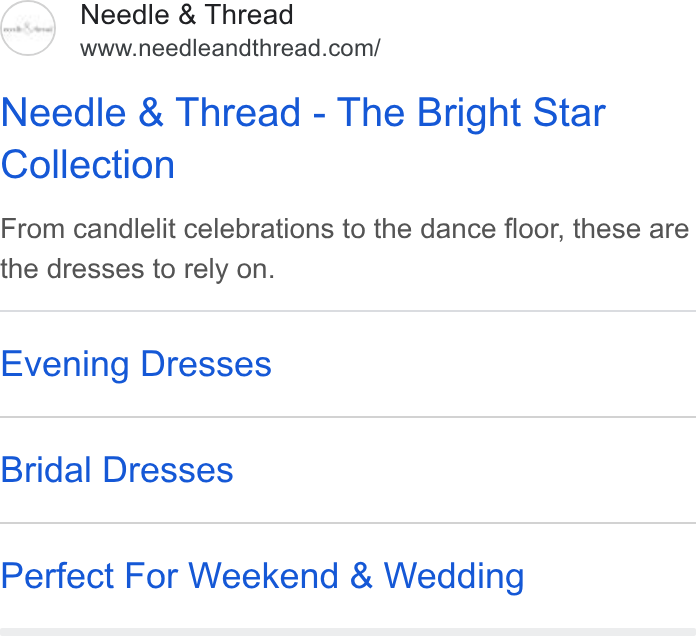Click the divider line between Evening and Bridal
696x636 pixels.
tap(348, 417)
